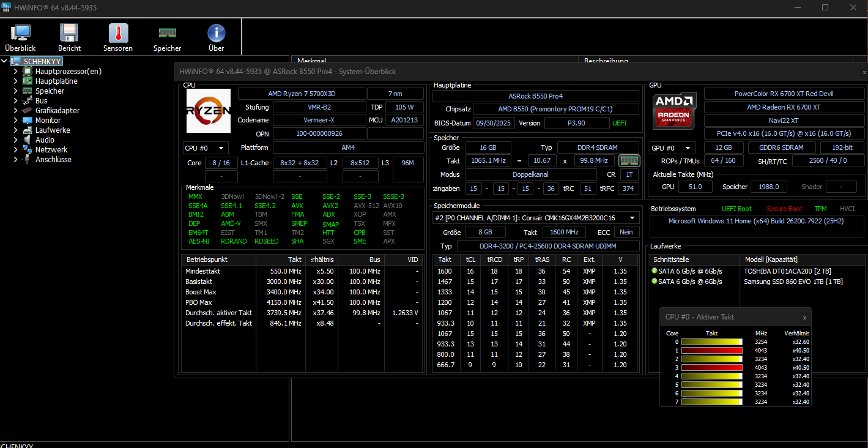Click the Samsung SSD green status icon
The height and width of the screenshot is (448, 868).
click(655, 282)
